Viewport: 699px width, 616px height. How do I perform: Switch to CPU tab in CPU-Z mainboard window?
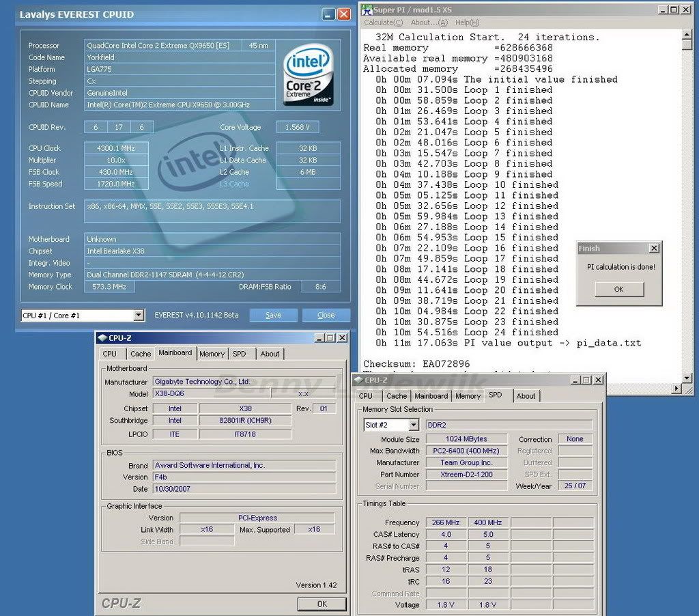(x=110, y=354)
